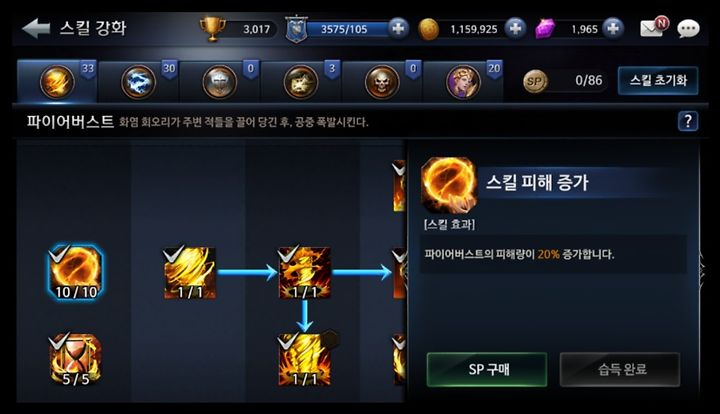Open the purple-haired character tab
Image resolution: width=720 pixels, height=414 pixels.
click(463, 82)
